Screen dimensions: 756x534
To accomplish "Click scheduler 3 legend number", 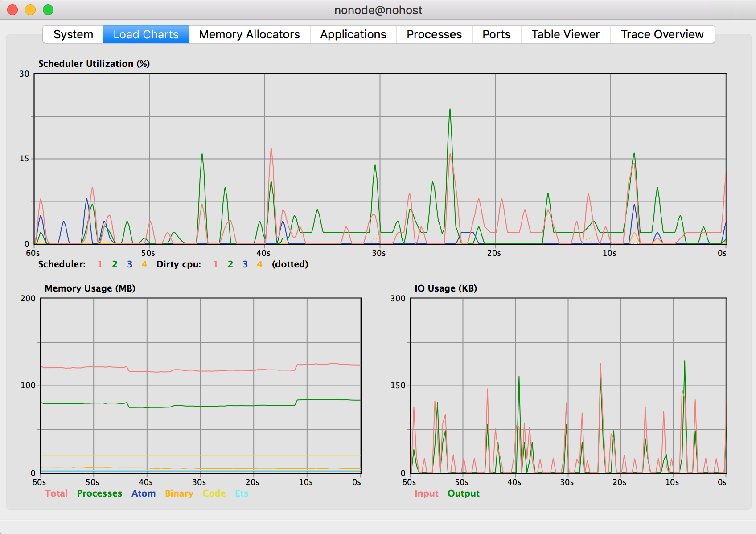I will [x=130, y=264].
